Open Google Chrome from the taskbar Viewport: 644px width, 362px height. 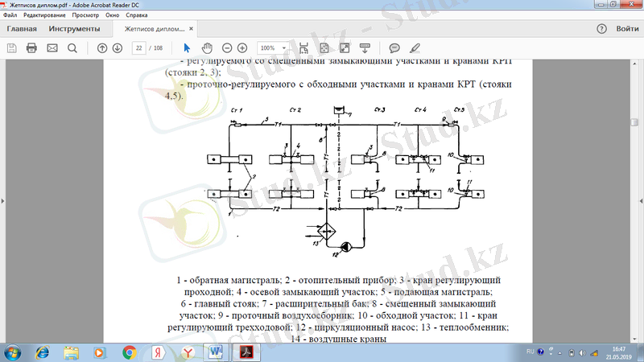129,352
